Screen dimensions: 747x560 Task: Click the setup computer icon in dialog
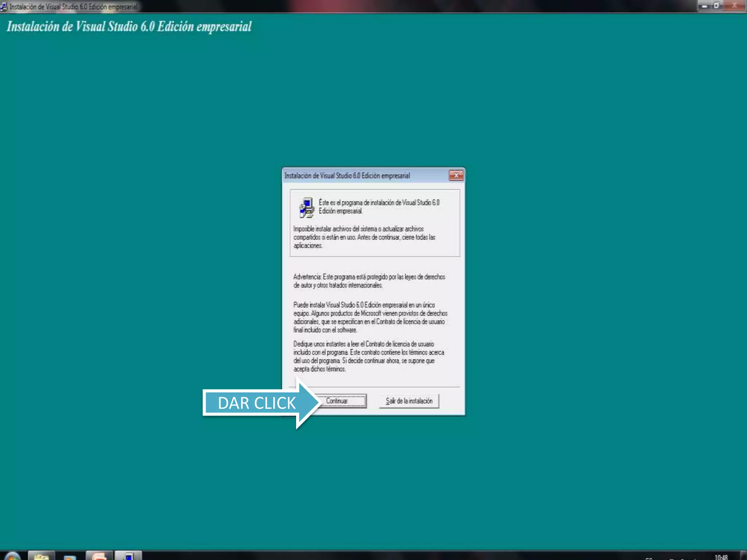[x=306, y=207]
